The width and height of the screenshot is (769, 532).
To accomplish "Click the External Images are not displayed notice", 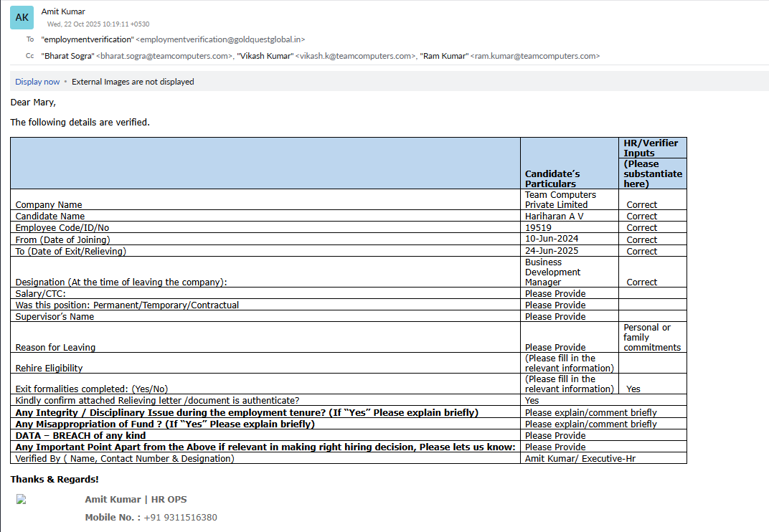I will coord(133,82).
